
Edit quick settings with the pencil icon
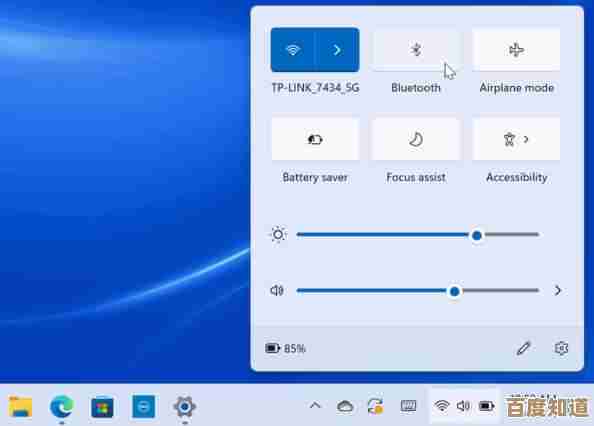point(524,348)
